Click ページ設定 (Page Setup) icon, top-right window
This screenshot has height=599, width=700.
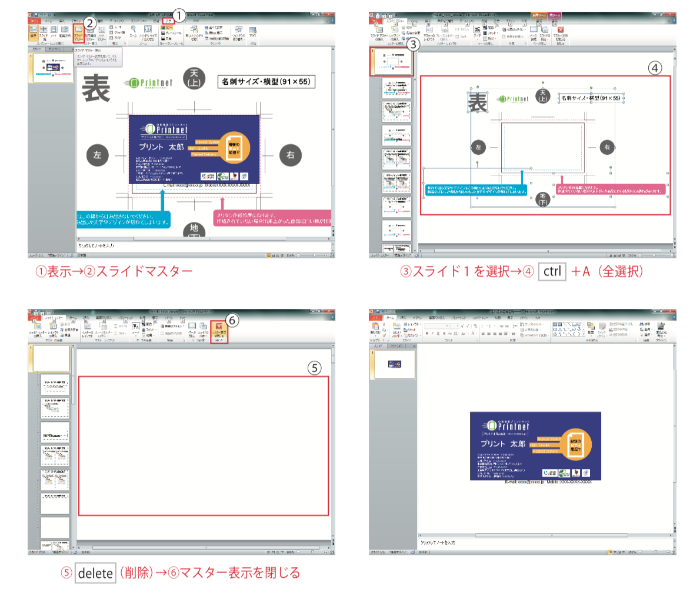point(534,33)
